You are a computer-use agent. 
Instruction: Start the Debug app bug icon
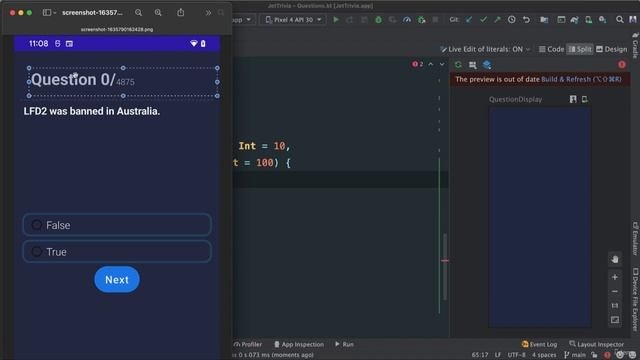click(378, 20)
